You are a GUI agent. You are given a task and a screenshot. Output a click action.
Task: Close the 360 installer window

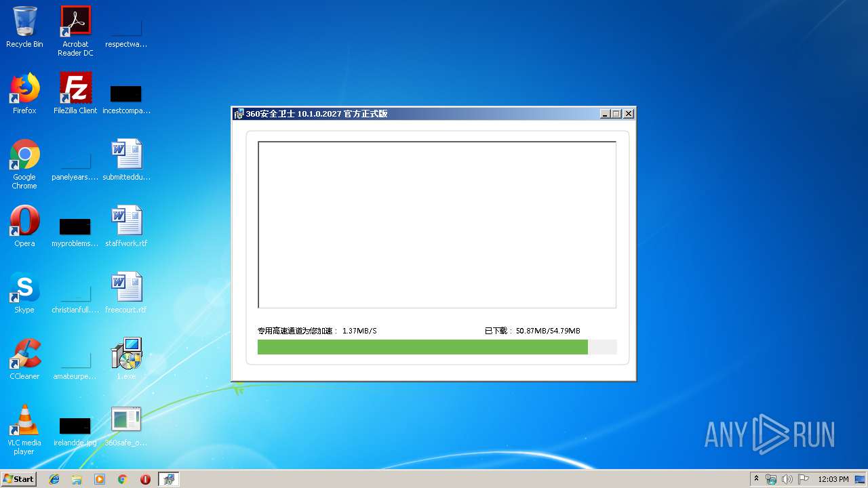629,114
